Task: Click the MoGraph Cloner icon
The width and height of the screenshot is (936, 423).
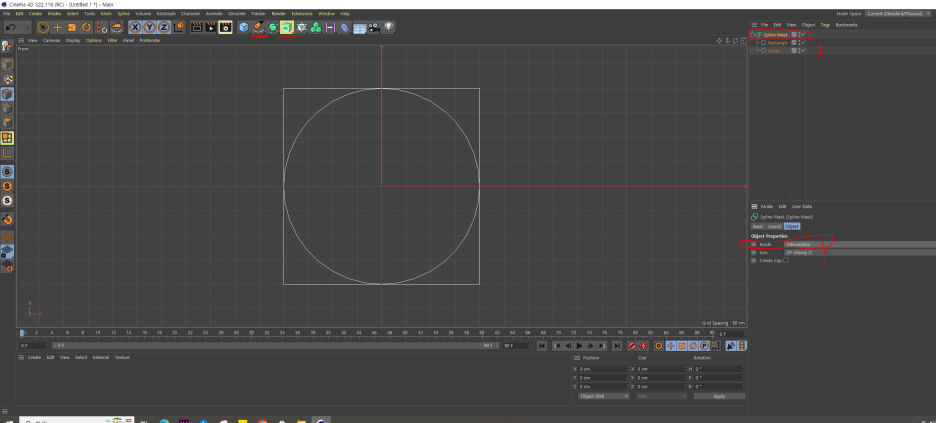Action: pos(316,27)
